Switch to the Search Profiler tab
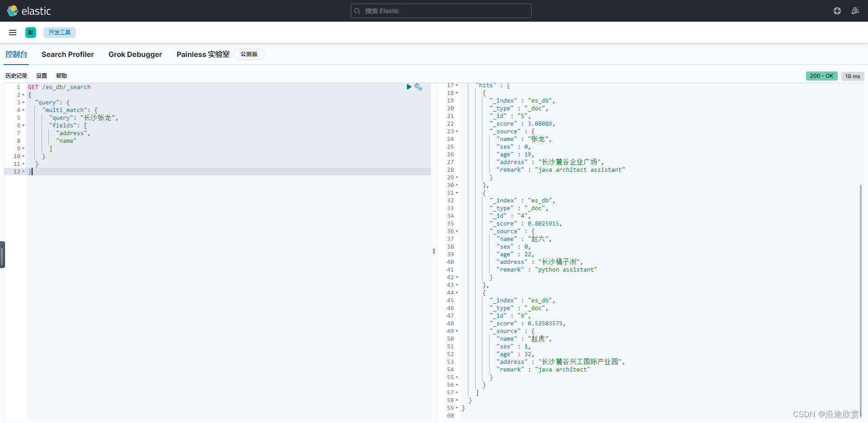The width and height of the screenshot is (868, 423). pos(68,54)
